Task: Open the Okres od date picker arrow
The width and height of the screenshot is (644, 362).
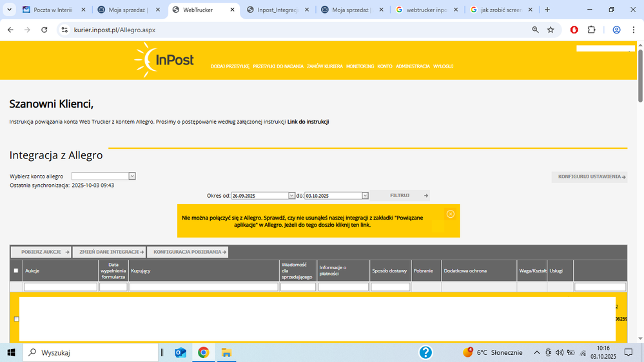Action: (x=291, y=196)
